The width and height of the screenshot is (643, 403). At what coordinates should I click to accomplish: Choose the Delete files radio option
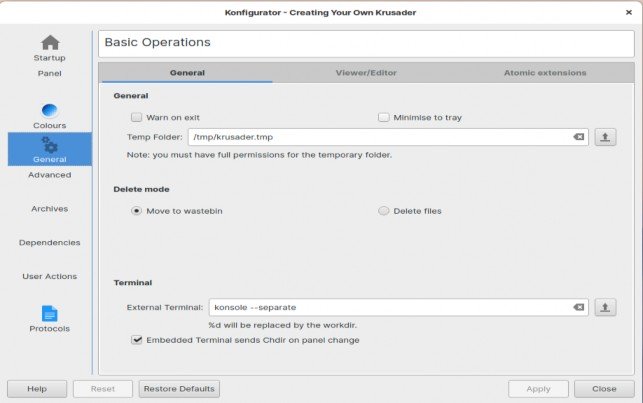383,211
